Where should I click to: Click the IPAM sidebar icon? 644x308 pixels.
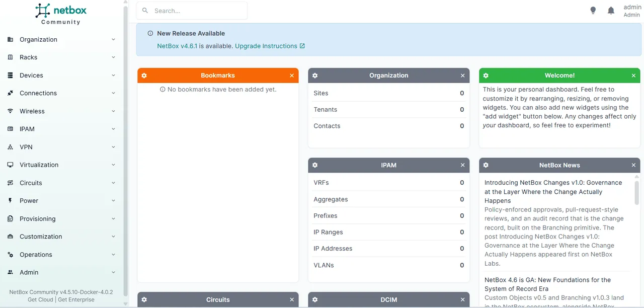(10, 129)
